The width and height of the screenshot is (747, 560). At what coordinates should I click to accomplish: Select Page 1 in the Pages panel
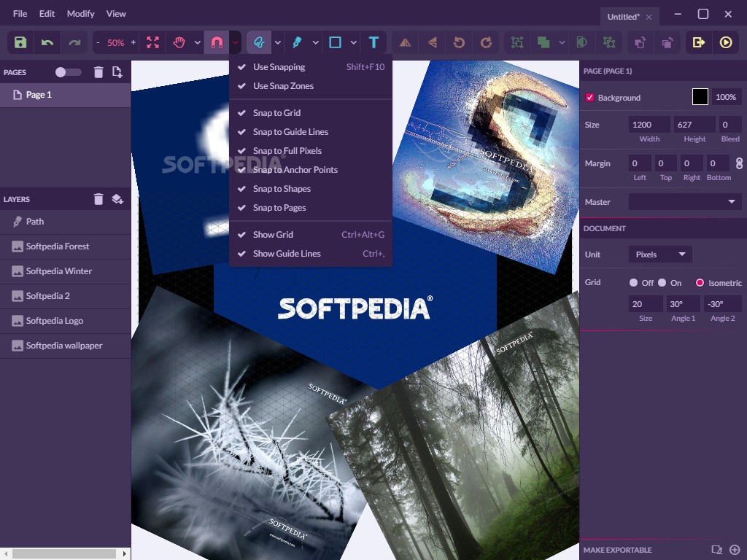click(x=65, y=95)
